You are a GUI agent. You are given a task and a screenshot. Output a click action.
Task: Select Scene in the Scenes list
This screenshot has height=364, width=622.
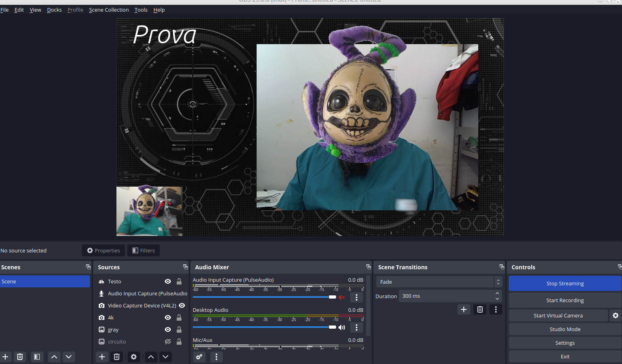pos(45,281)
